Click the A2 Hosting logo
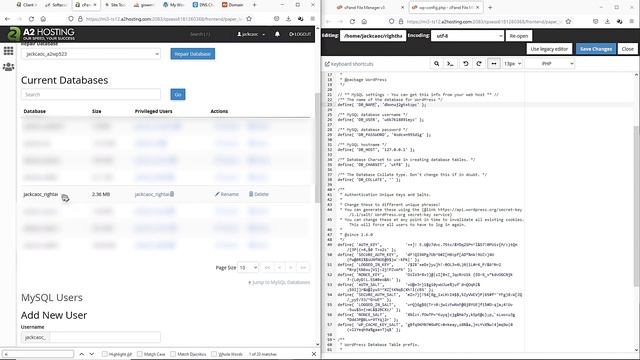 coord(41,34)
